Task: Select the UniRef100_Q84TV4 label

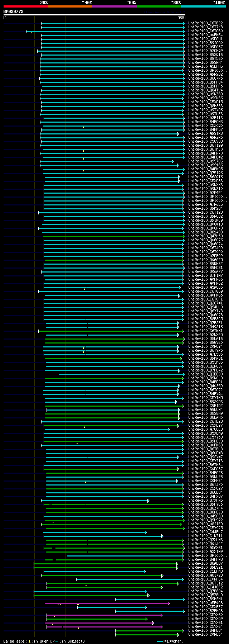Action: (x=205, y=90)
